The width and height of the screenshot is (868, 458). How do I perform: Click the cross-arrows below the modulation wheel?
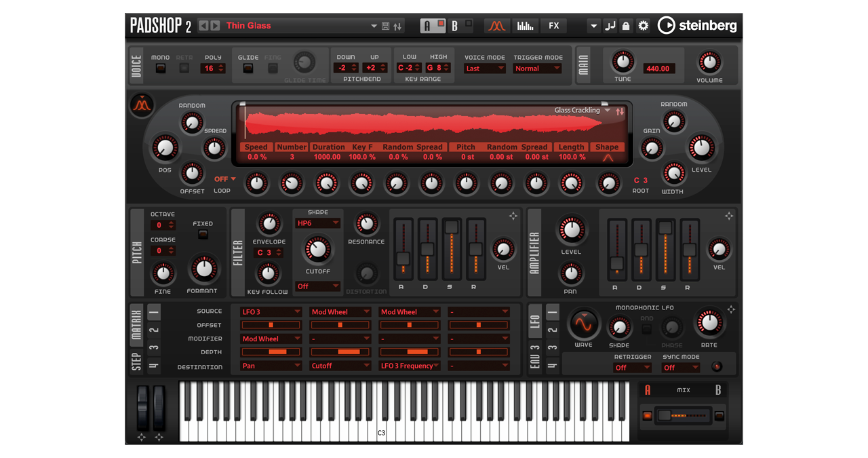(159, 437)
